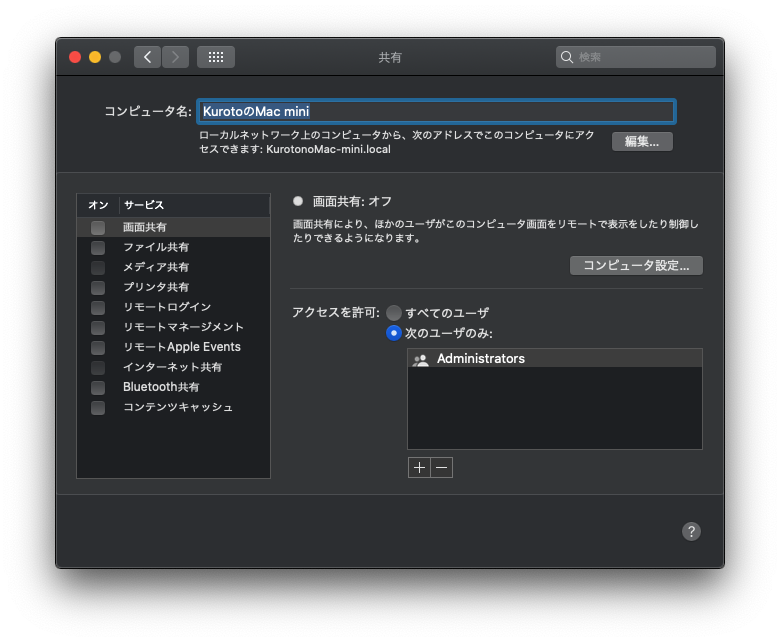Select the ファイル共有 service row

(174, 247)
